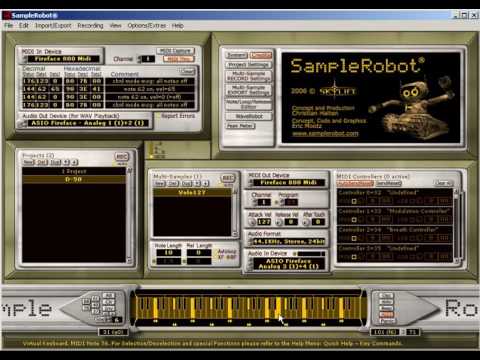Select the D-50 project
This screenshot has width=480, height=360.
click(74, 179)
